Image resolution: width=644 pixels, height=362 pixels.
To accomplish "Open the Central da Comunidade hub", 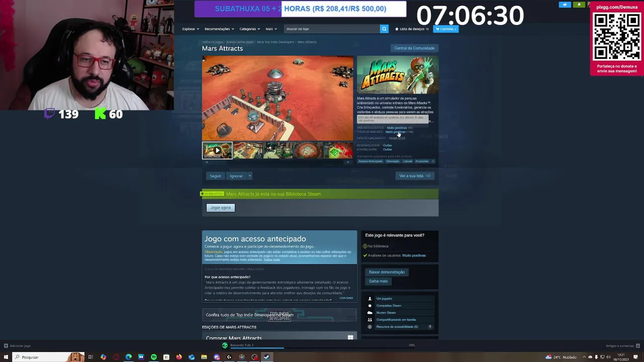I will 414,48.
